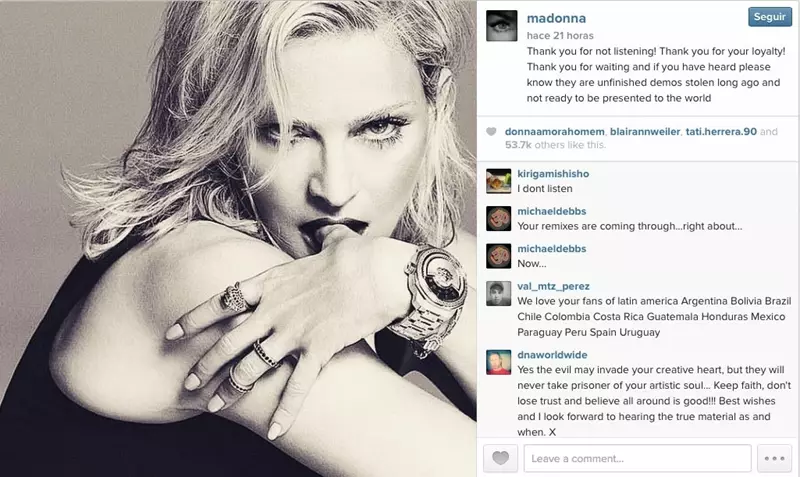Click the black and white portrait photo
800x477 pixels.
point(238,238)
